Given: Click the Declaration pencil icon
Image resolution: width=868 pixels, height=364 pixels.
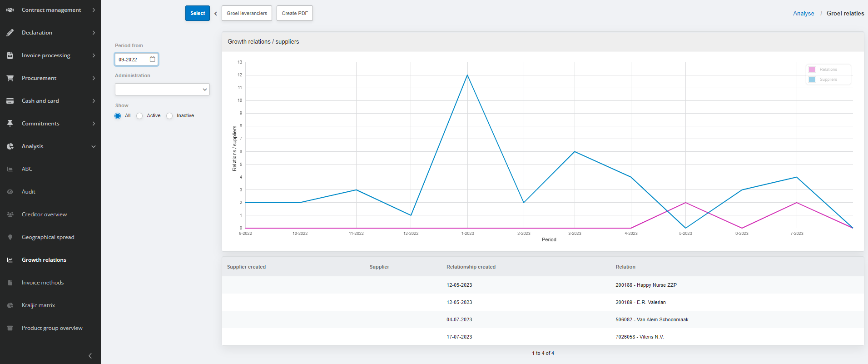Looking at the screenshot, I should pos(10,33).
